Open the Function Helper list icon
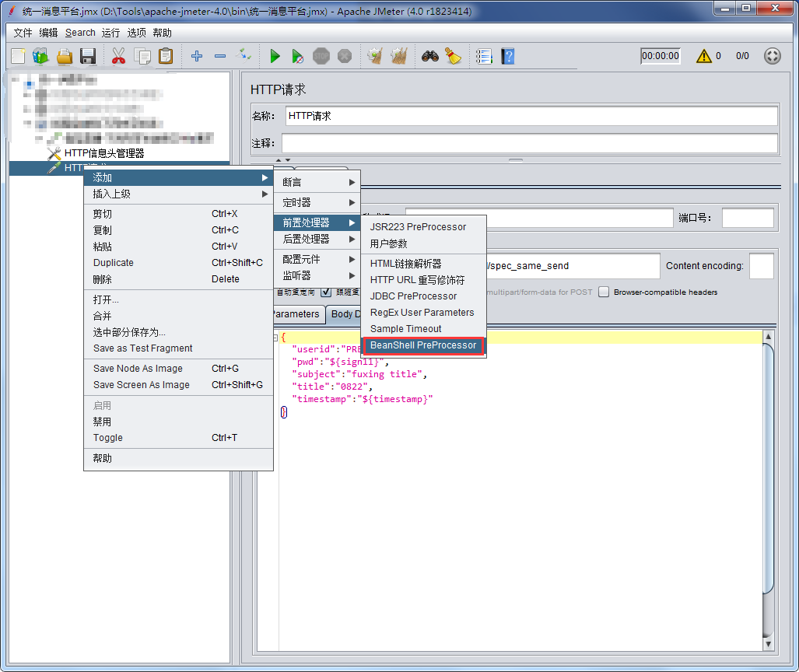The width and height of the screenshot is (799, 672). pos(484,56)
